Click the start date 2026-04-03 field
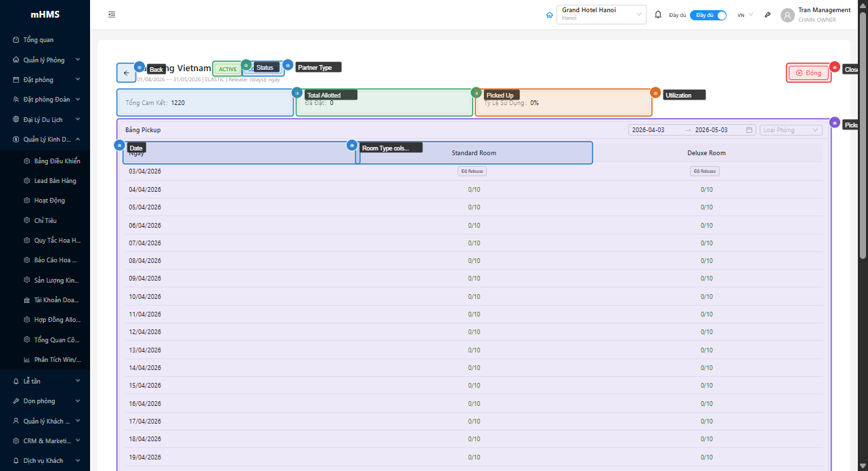868x471 pixels. (655, 130)
